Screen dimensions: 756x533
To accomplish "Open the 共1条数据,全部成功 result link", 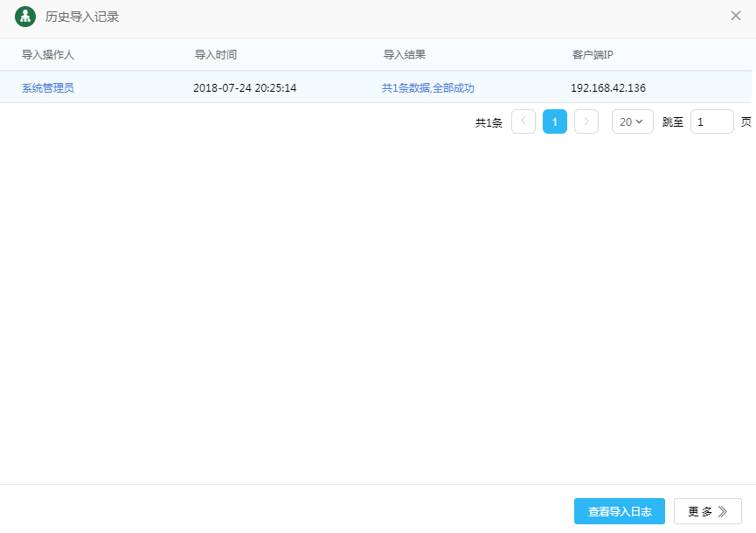I will click(x=428, y=87).
